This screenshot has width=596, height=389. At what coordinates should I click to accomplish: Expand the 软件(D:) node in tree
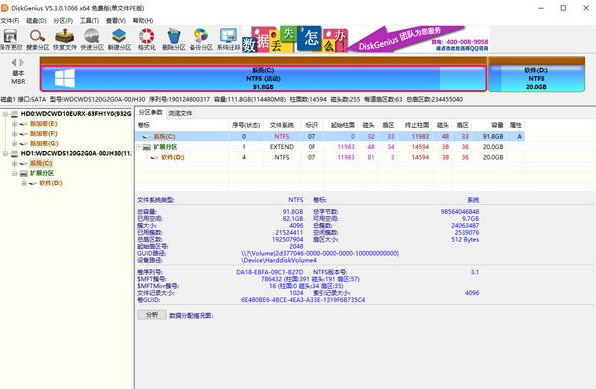24,183
